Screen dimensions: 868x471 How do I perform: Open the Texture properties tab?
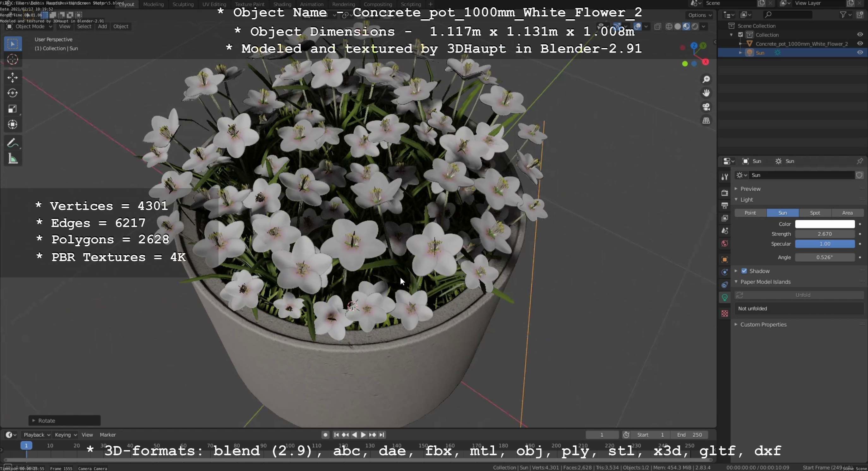click(x=725, y=313)
